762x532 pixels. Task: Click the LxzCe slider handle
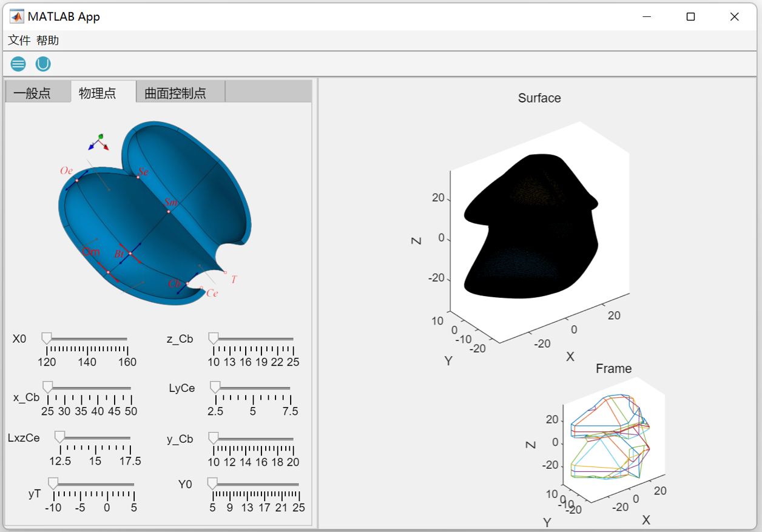[x=59, y=437]
